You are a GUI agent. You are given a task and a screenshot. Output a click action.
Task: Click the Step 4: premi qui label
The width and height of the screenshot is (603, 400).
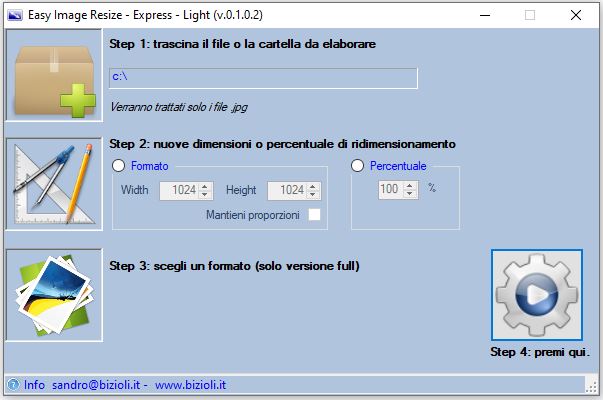tap(540, 352)
